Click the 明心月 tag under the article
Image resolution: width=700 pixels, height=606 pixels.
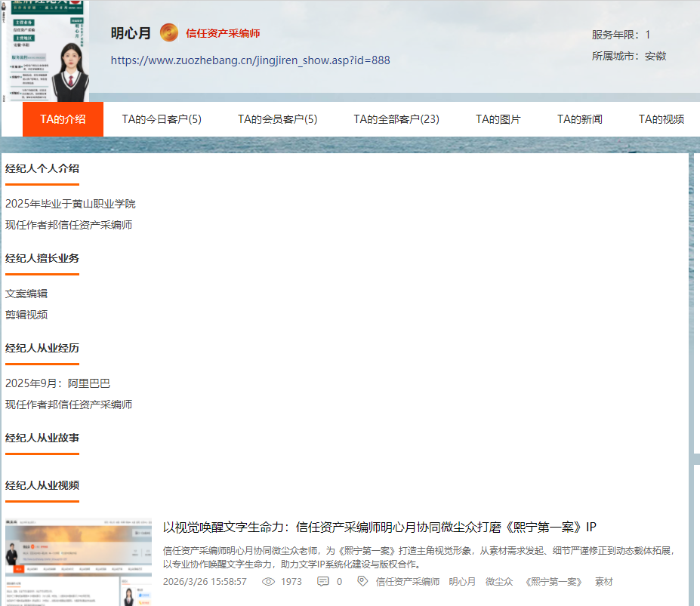pos(462,582)
